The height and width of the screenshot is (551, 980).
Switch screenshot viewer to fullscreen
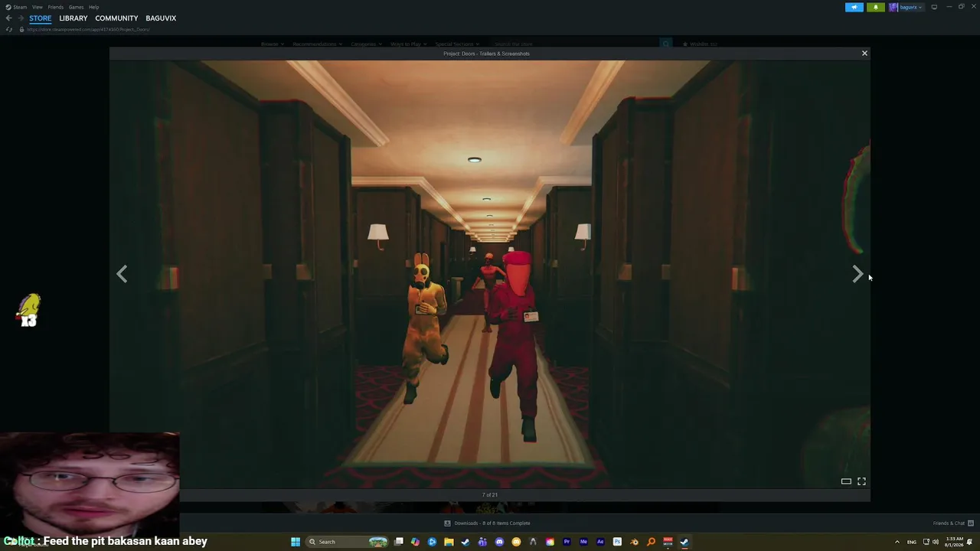pyautogui.click(x=861, y=481)
